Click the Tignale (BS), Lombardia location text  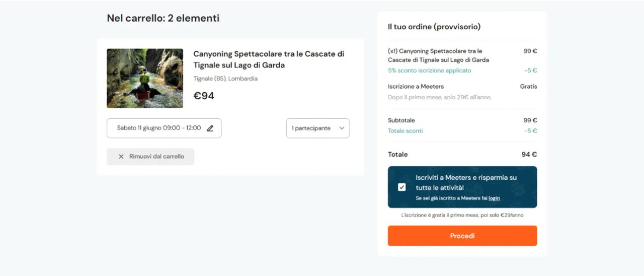(225, 79)
